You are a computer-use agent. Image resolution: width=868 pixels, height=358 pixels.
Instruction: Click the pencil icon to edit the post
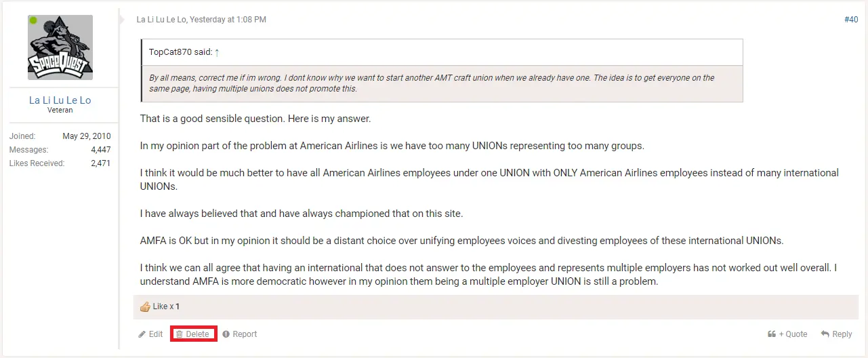pos(142,334)
